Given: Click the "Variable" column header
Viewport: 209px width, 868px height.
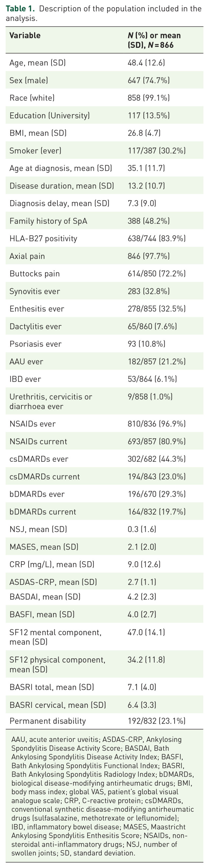Looking at the screenshot, I should 25,35.
